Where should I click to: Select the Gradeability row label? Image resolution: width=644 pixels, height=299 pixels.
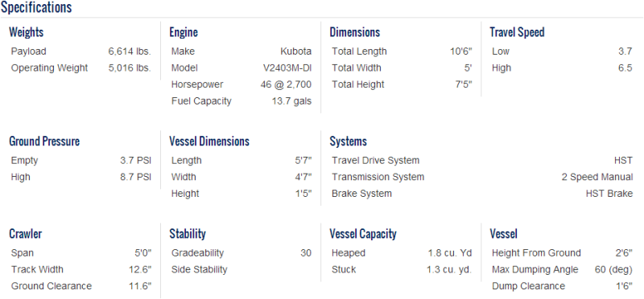(x=197, y=253)
